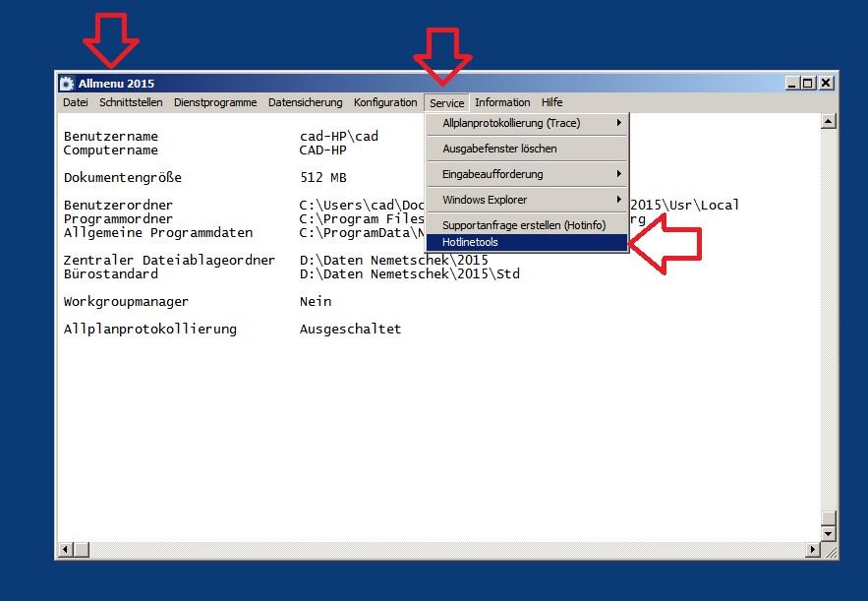Open the Datei menu
This screenshot has height=601, width=868.
76,102
